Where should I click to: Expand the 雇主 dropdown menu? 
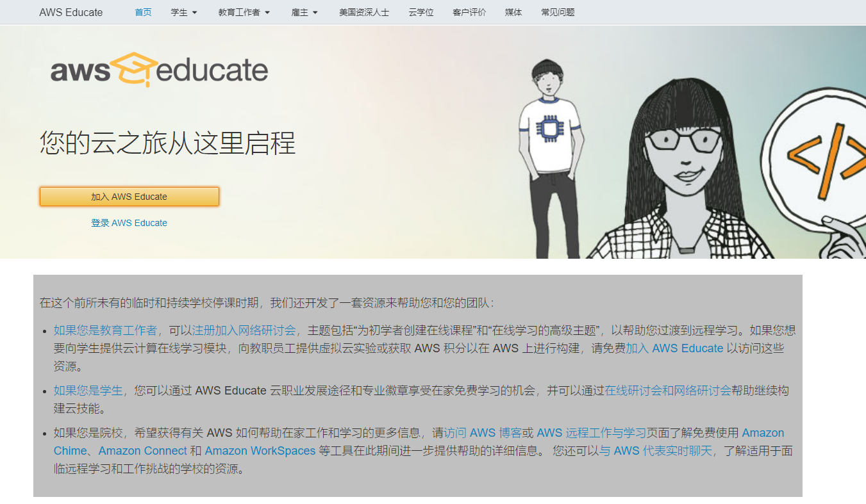[304, 12]
